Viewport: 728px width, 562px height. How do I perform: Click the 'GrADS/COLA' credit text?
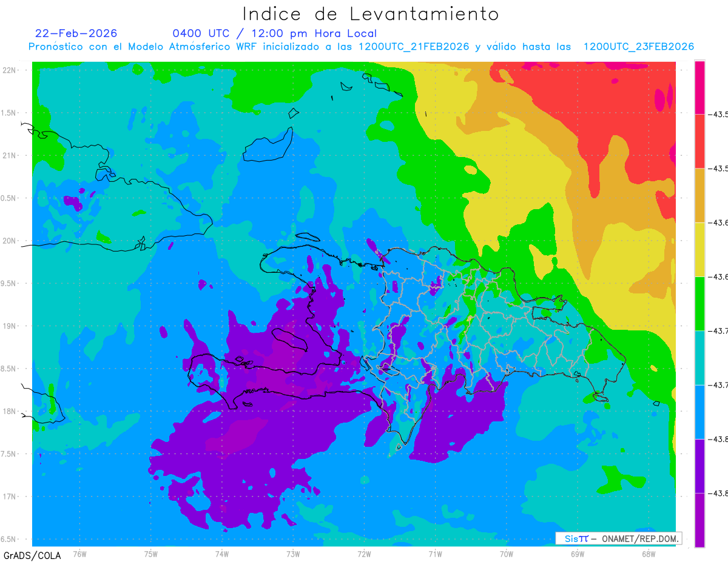click(32, 555)
